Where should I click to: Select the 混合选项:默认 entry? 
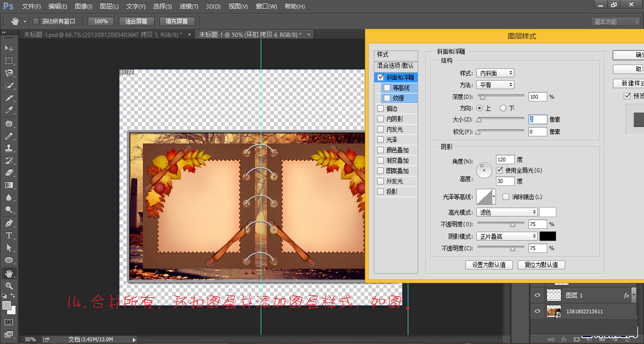click(396, 66)
